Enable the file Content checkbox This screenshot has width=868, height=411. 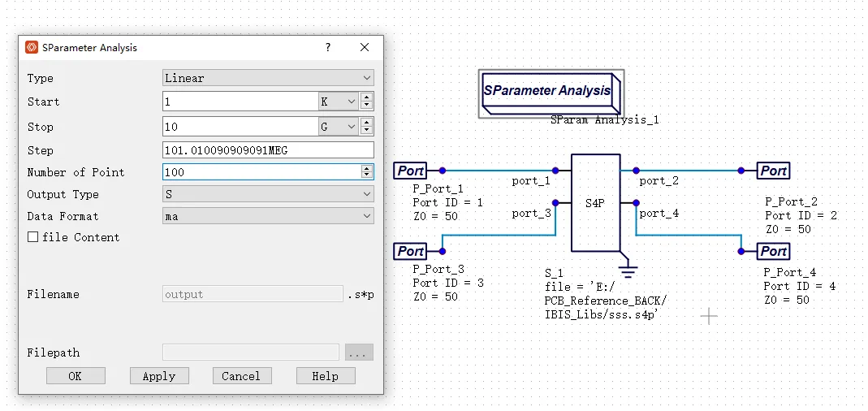(33, 237)
